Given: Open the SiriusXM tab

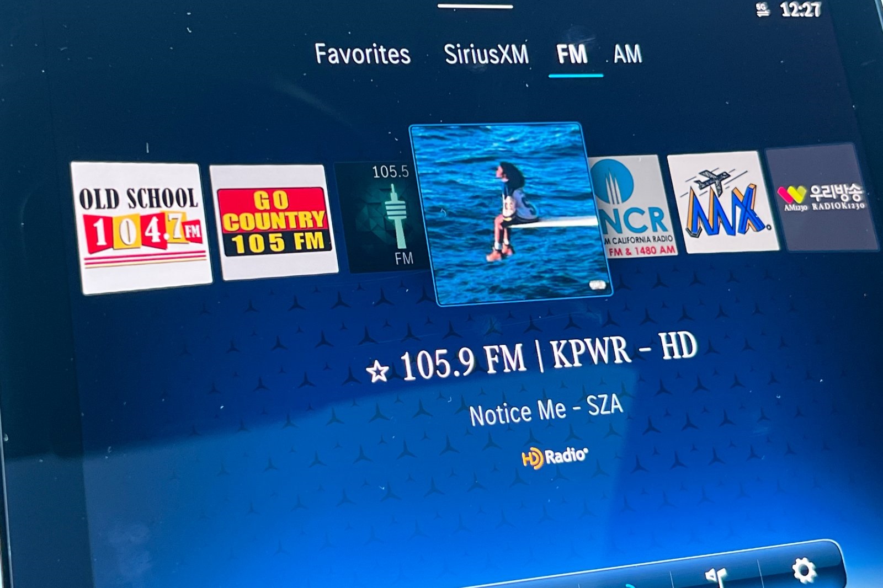Looking at the screenshot, I should [486, 54].
